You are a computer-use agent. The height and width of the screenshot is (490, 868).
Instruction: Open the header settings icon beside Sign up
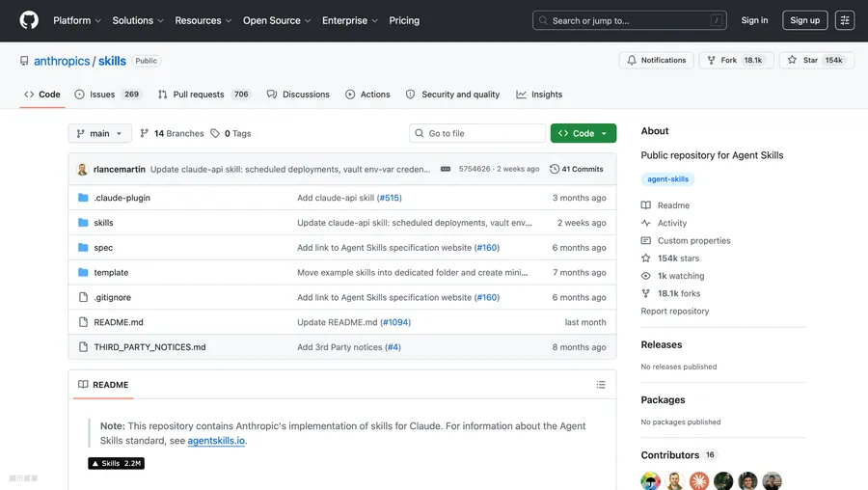pos(845,20)
